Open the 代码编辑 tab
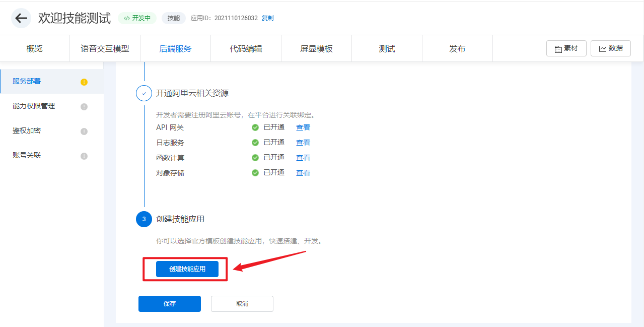 click(246, 49)
